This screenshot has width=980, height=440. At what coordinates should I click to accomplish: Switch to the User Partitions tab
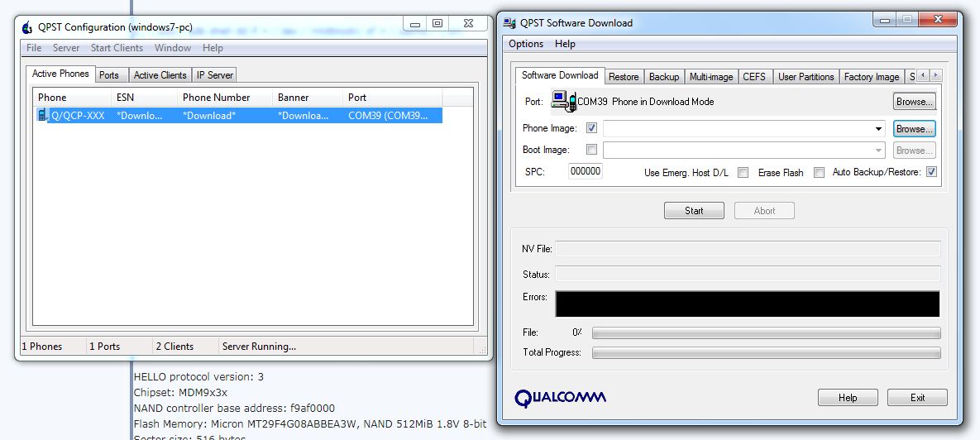pyautogui.click(x=806, y=77)
